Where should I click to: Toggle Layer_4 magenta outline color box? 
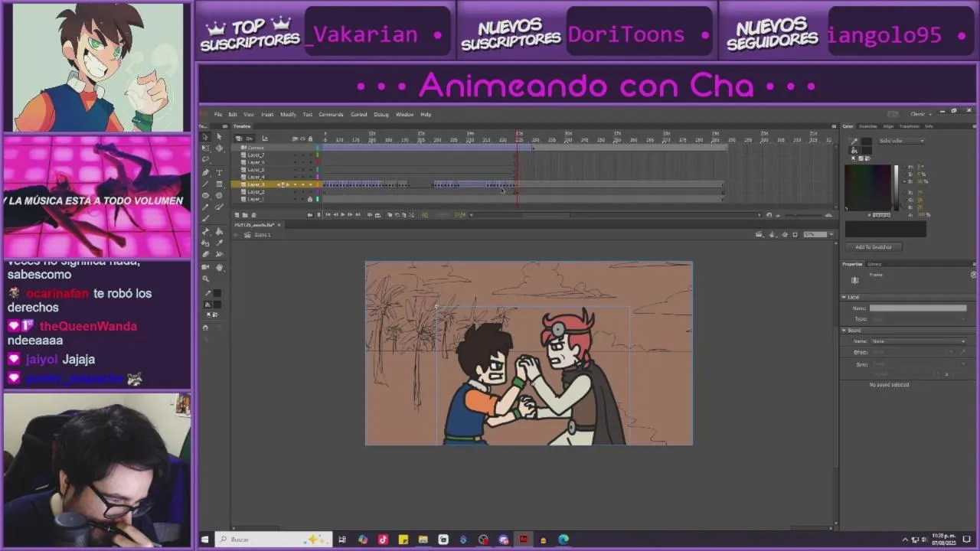317,177
